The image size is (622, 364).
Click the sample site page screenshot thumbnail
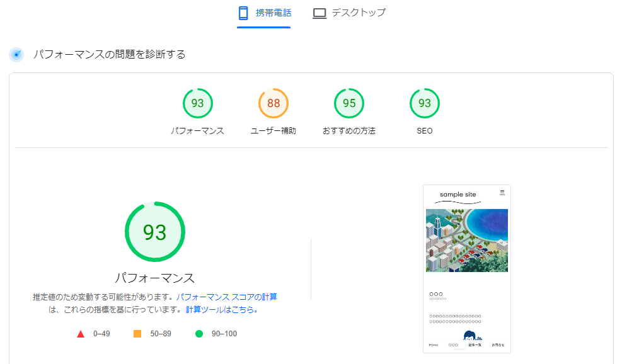pos(467,269)
